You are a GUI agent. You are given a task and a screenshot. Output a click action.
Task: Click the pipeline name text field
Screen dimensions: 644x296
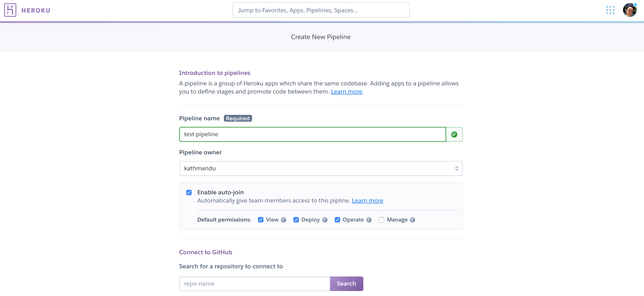[312, 134]
